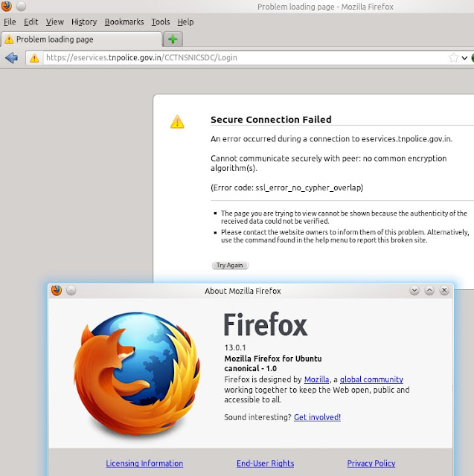This screenshot has height=476, width=474.
Task: Open the Privacy Policy link
Action: coord(371,463)
